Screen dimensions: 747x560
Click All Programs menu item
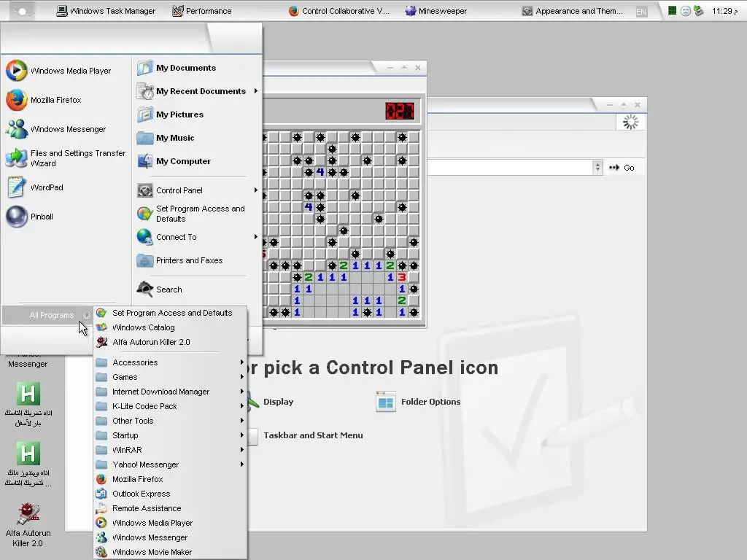tap(47, 315)
